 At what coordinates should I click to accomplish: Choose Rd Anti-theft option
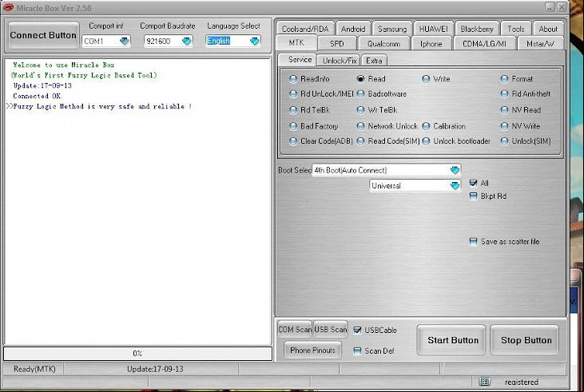tap(526, 94)
